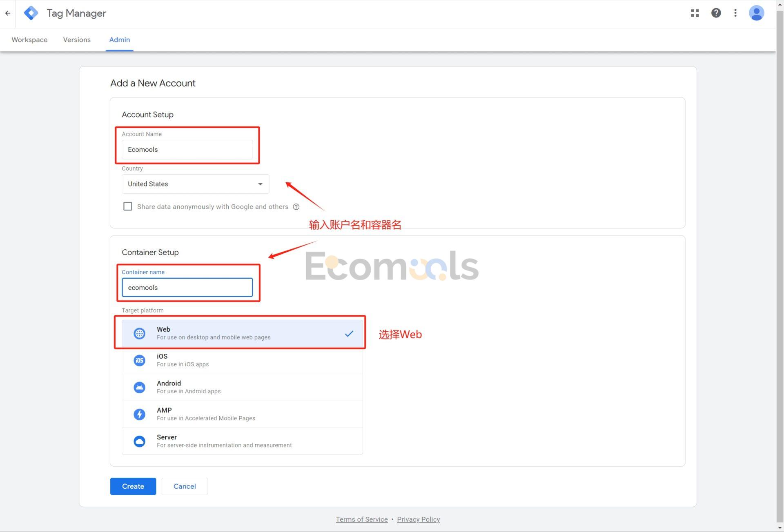Click the Account Name input field
Screen dimensions: 784x532
187,150
